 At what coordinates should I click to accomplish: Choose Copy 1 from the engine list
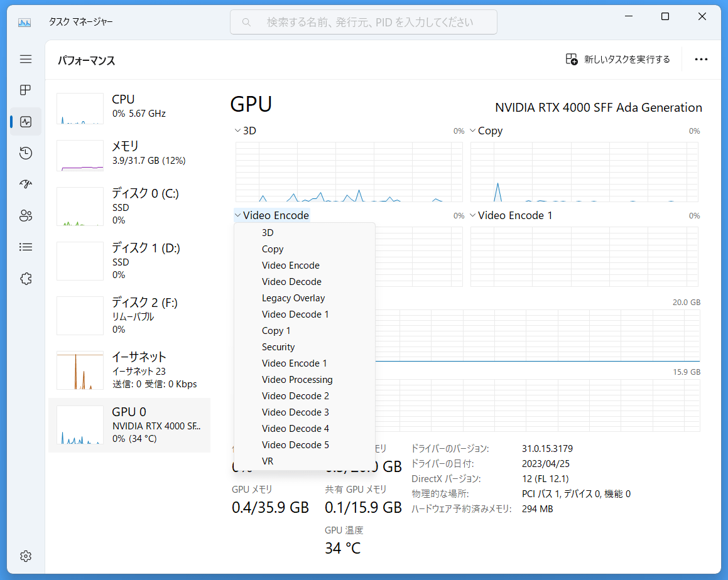tap(305, 331)
